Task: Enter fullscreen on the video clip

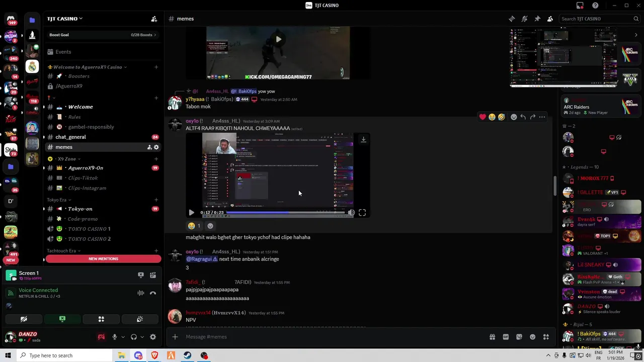Action: [362, 213]
